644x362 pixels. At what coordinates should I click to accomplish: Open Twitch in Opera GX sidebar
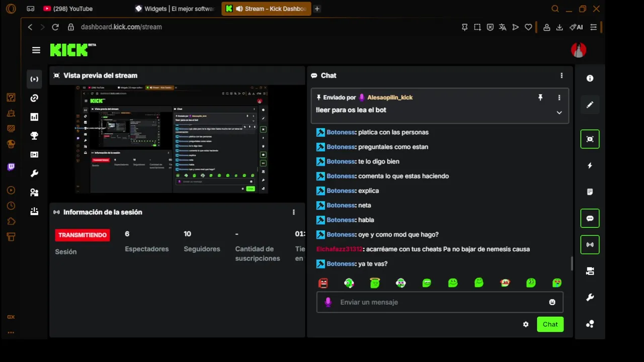(11, 167)
